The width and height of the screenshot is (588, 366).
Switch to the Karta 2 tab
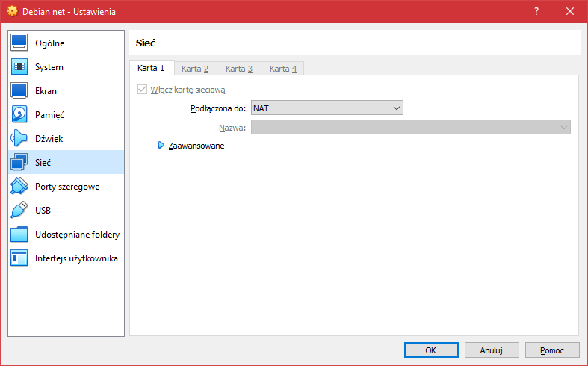coord(195,69)
